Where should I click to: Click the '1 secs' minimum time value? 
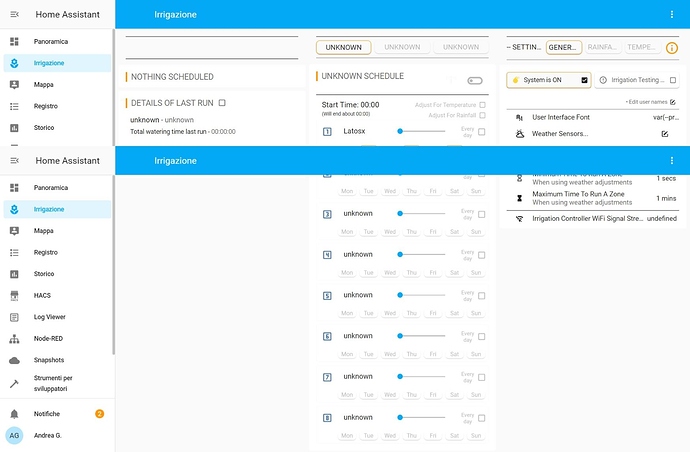tap(666, 179)
